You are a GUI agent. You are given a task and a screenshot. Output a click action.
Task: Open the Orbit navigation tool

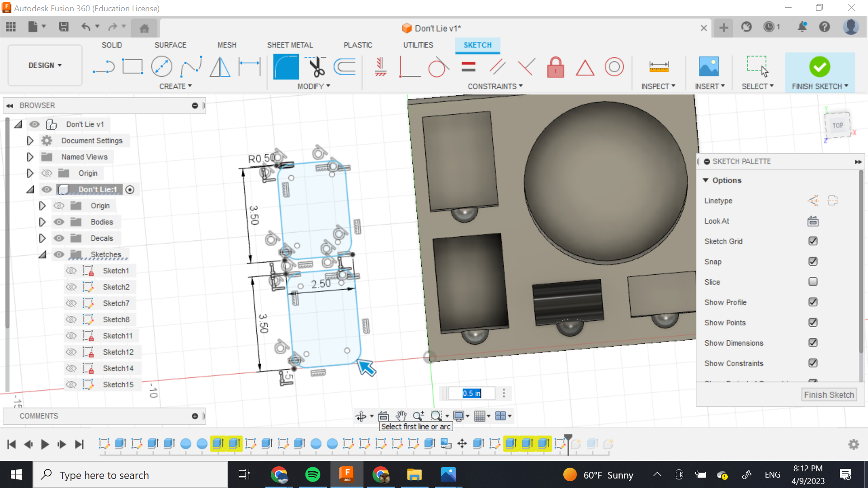[x=361, y=416]
